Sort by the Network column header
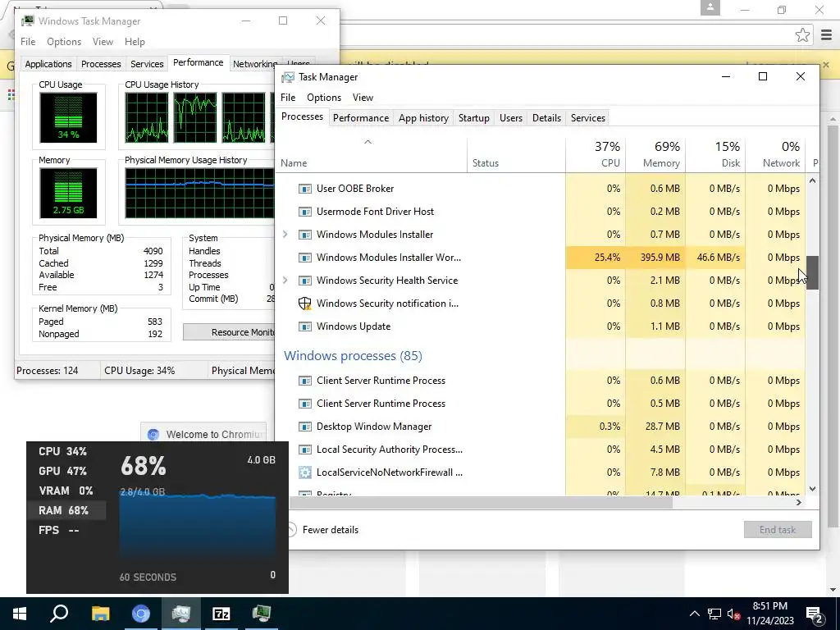The width and height of the screenshot is (840, 630). tap(776, 154)
